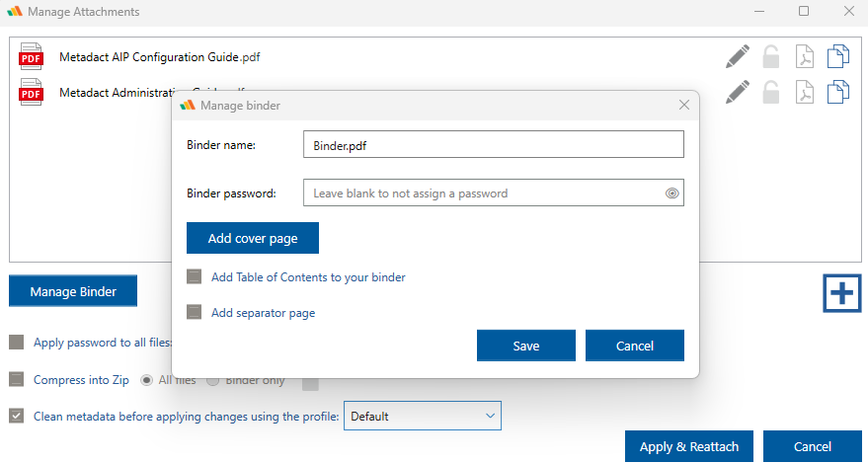Close the Manage binder dialog

(684, 105)
